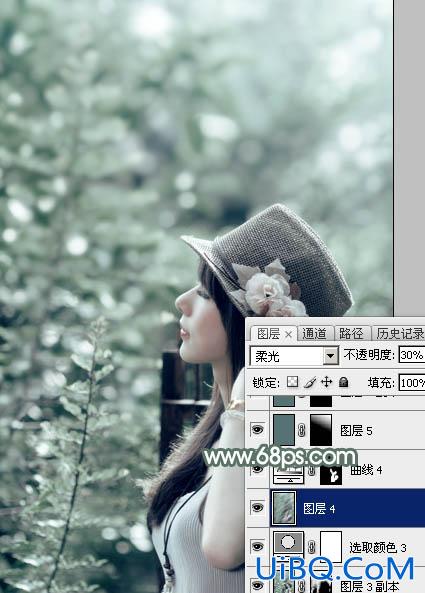This screenshot has height=593, width=425.
Task: Switch to the 通道 (Channels) tab
Action: 314,334
